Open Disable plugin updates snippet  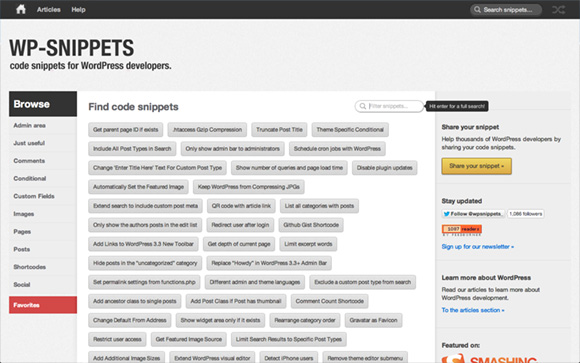click(x=385, y=168)
